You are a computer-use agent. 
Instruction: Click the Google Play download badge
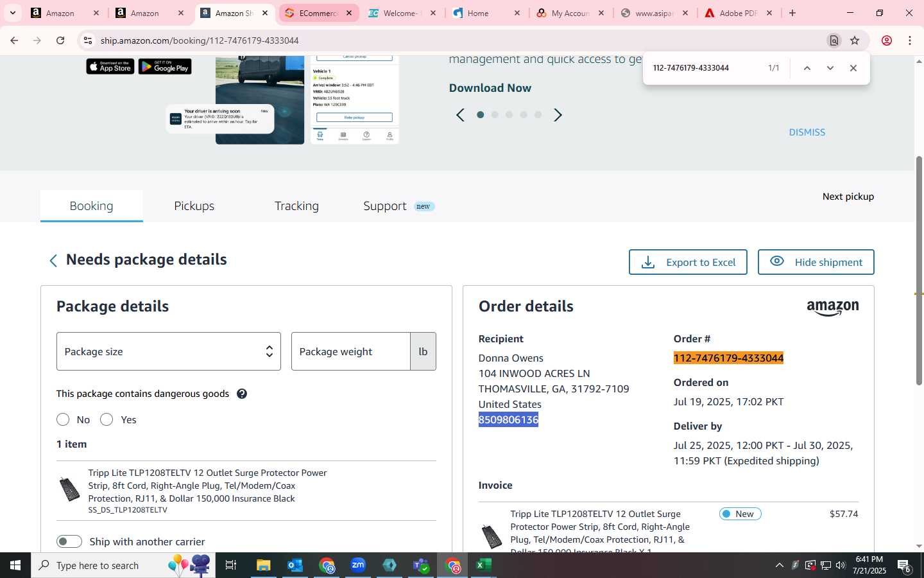pos(165,66)
